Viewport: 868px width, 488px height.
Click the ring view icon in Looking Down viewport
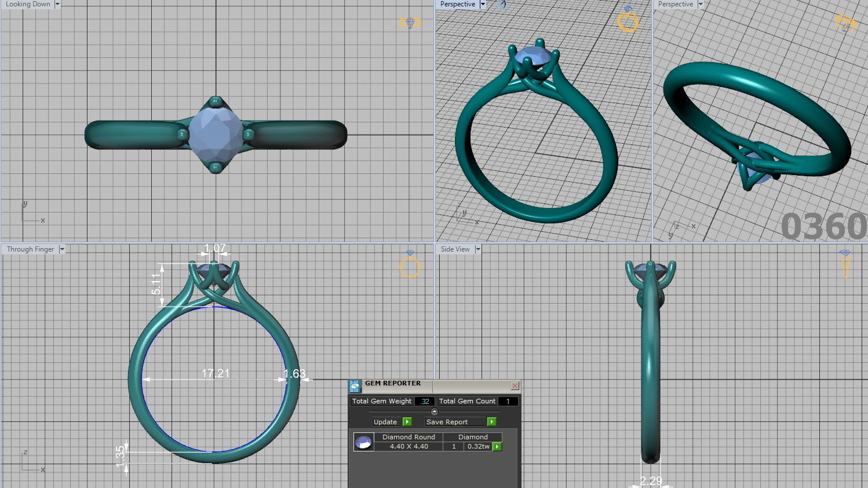[x=410, y=23]
